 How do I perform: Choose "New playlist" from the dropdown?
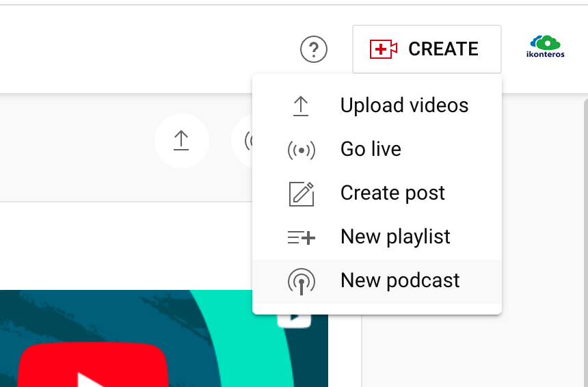coord(395,237)
